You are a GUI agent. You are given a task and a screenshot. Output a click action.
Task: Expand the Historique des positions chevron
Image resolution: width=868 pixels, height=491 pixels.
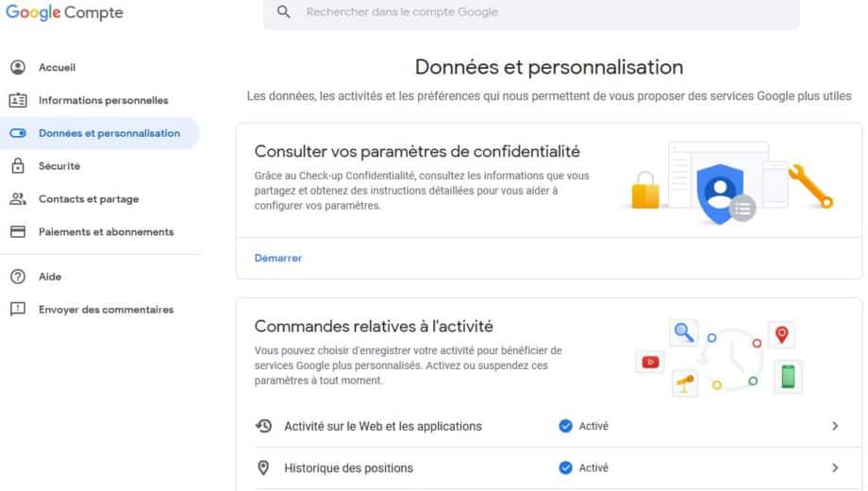coord(835,467)
